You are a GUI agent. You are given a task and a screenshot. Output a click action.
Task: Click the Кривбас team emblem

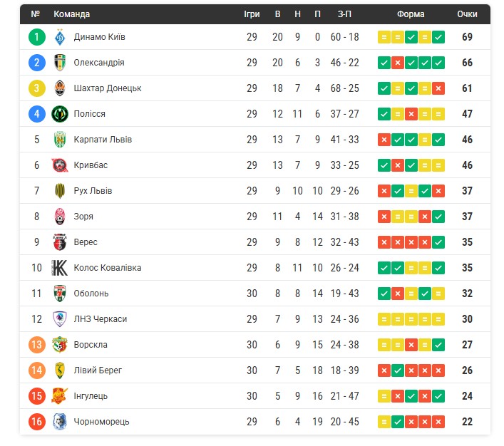(60, 165)
